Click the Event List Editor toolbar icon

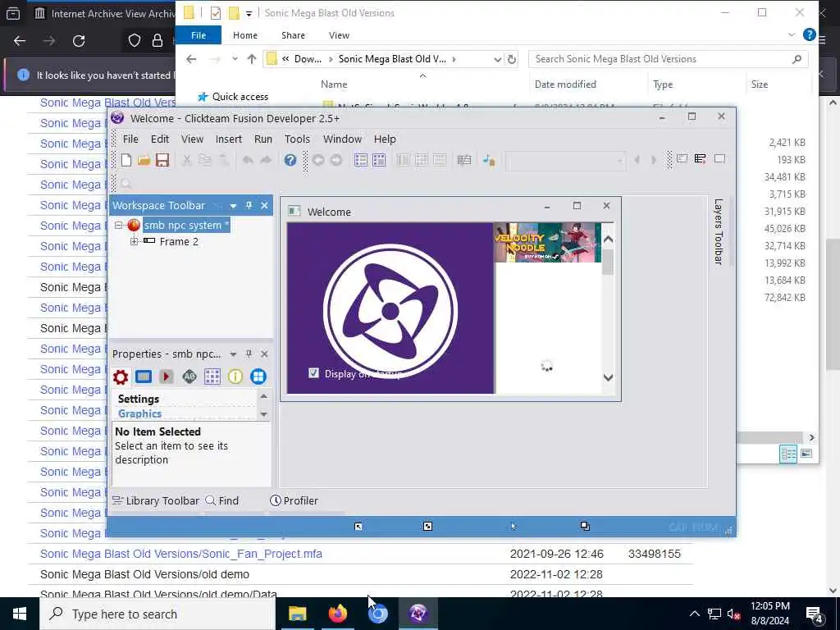[464, 160]
